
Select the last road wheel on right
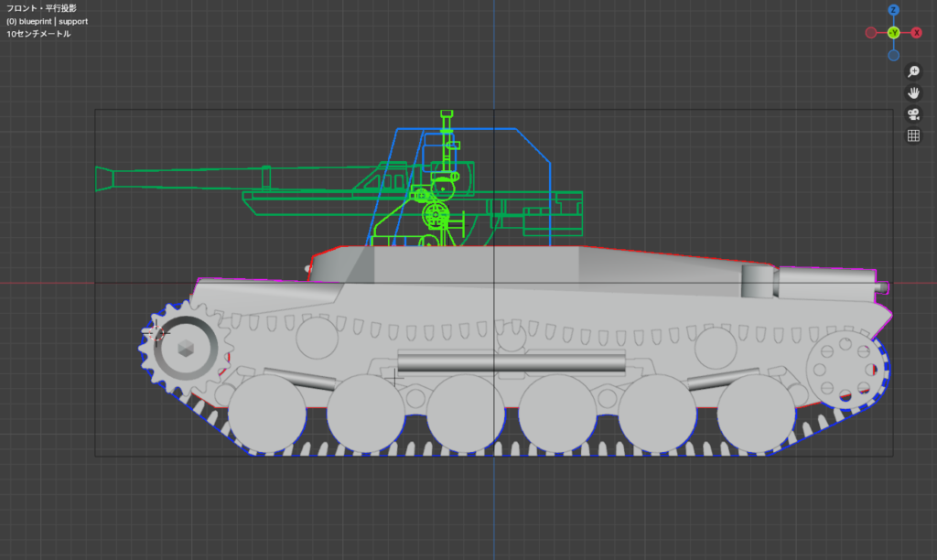(x=756, y=414)
